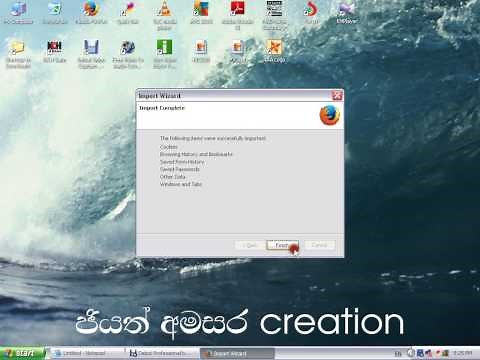This screenshot has height=360, width=480.
Task: Select the 'Cookies' imported item text
Action: pyautogui.click(x=169, y=147)
